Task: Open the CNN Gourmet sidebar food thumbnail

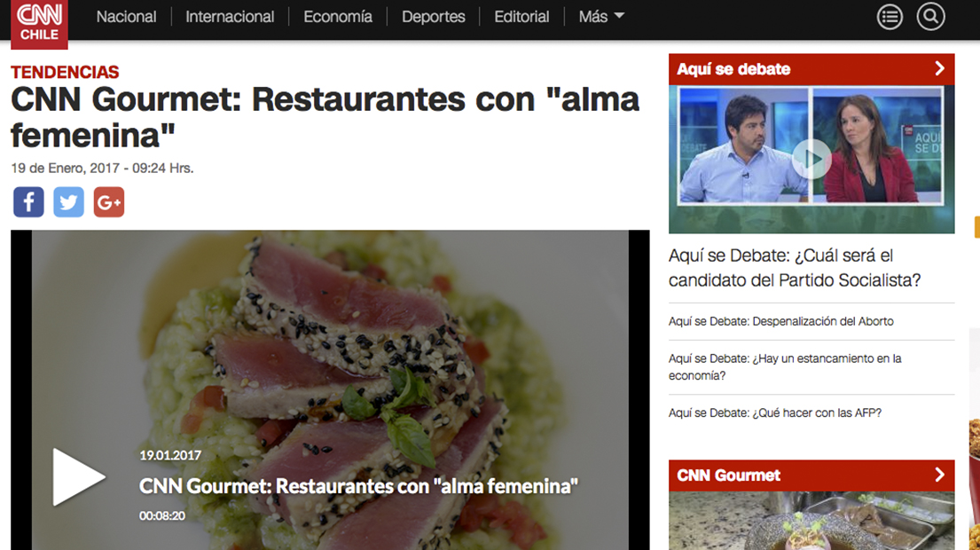Action: coord(811,521)
